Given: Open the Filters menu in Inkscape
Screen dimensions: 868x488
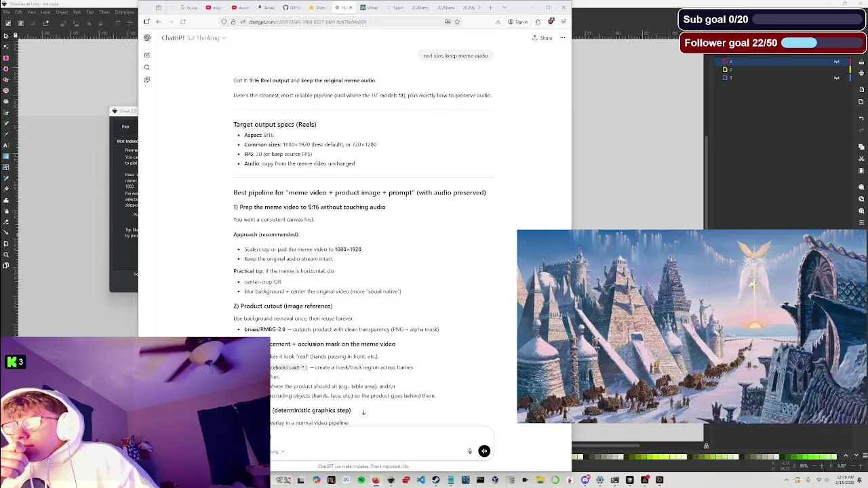Looking at the screenshot, I should click(104, 12).
